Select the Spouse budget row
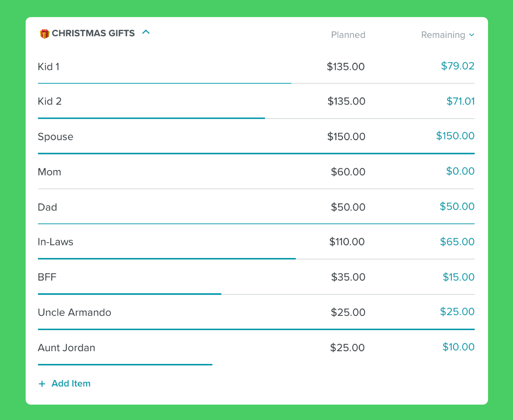This screenshot has height=420, width=513. pos(256,137)
